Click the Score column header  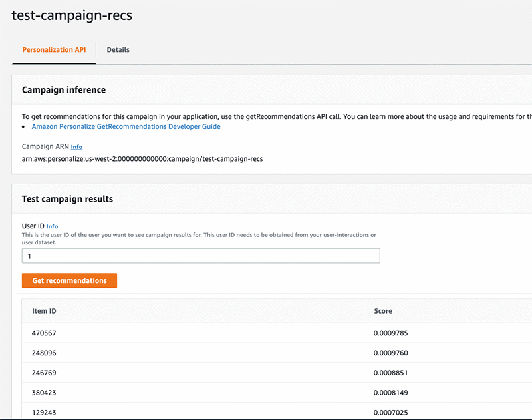[383, 311]
